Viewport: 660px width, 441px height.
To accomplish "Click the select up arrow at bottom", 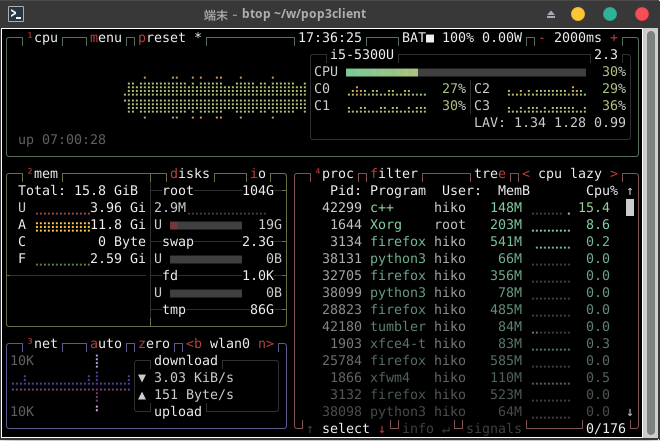I will pos(310,429).
